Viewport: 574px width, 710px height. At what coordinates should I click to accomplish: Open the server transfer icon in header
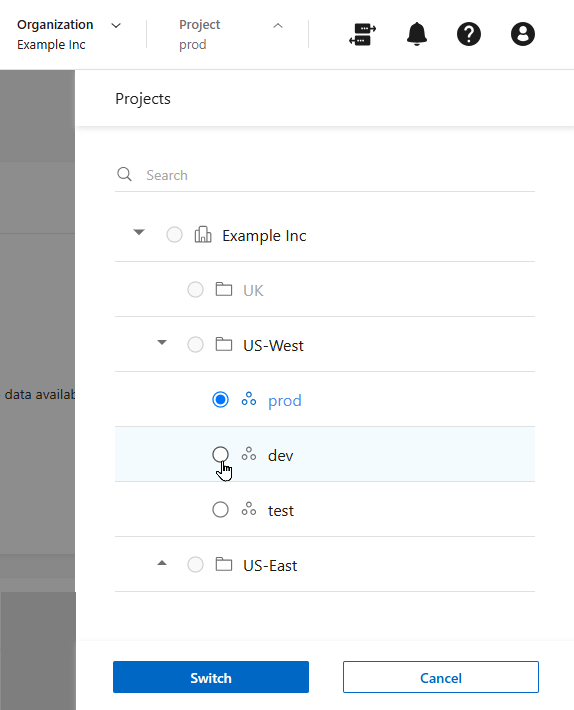[x=363, y=34]
